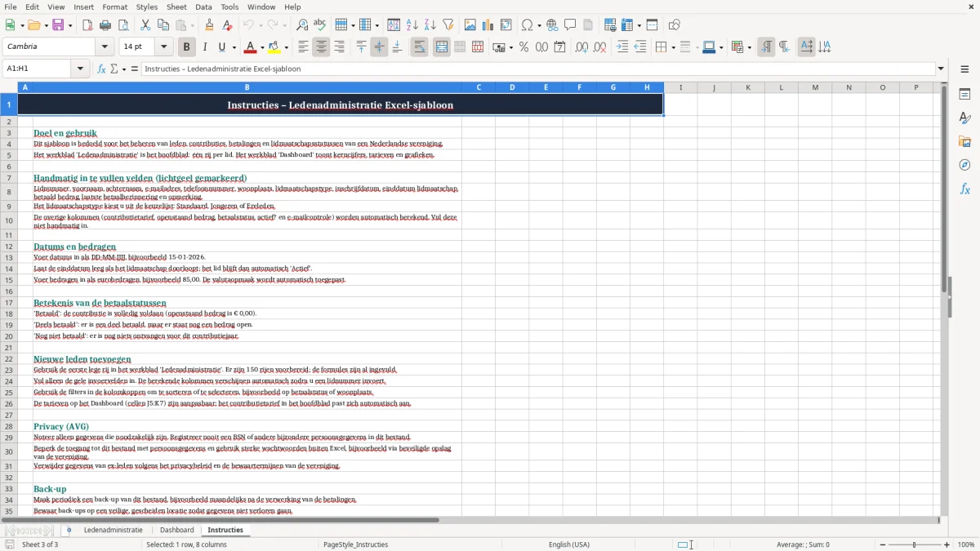The height and width of the screenshot is (551, 980).
Task: Open the sidebar Gallery panel
Action: [x=964, y=141]
